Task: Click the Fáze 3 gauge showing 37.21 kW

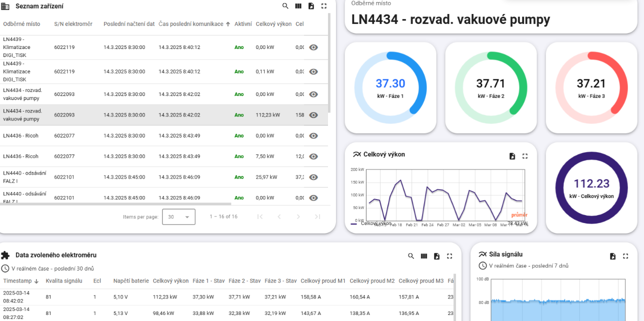Action: point(591,87)
